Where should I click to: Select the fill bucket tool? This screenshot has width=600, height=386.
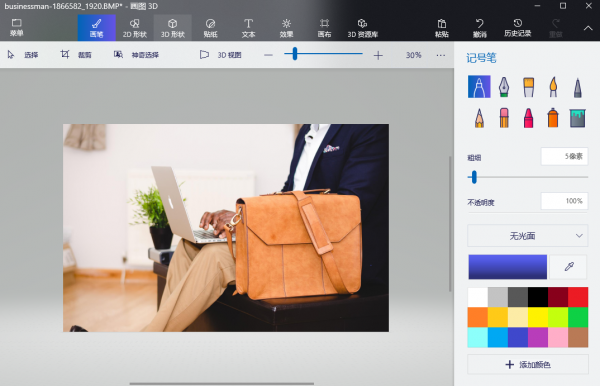577,118
